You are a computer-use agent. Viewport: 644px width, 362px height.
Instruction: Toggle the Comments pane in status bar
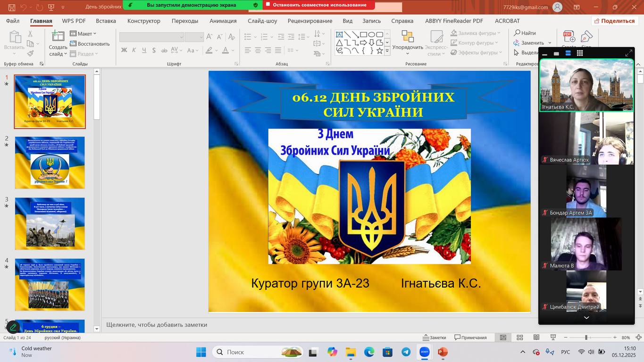pyautogui.click(x=470, y=337)
